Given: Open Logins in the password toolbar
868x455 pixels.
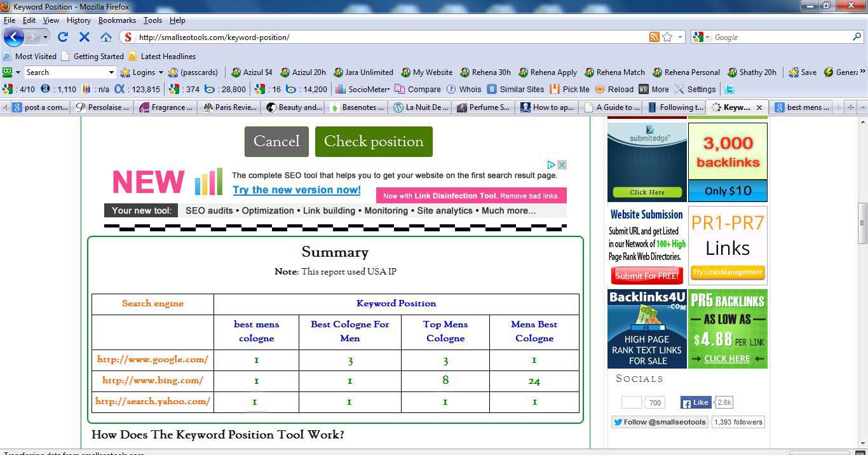Looking at the screenshot, I should tap(139, 72).
